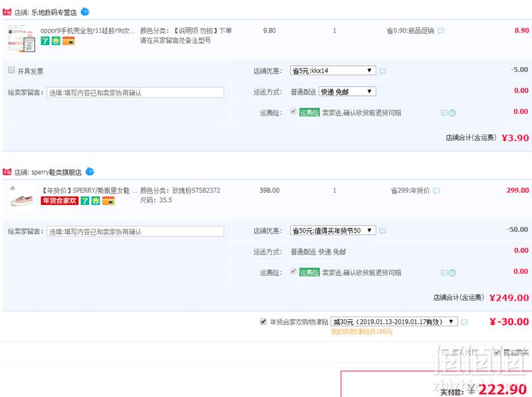
Task: Click credit card badge under SPERRY shoes
Action: pyautogui.click(x=108, y=201)
